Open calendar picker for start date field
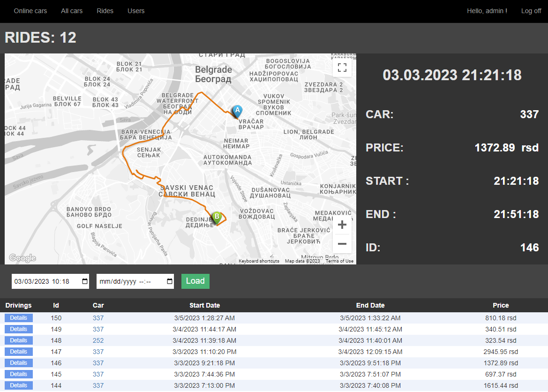This screenshot has width=548, height=392. pos(84,281)
